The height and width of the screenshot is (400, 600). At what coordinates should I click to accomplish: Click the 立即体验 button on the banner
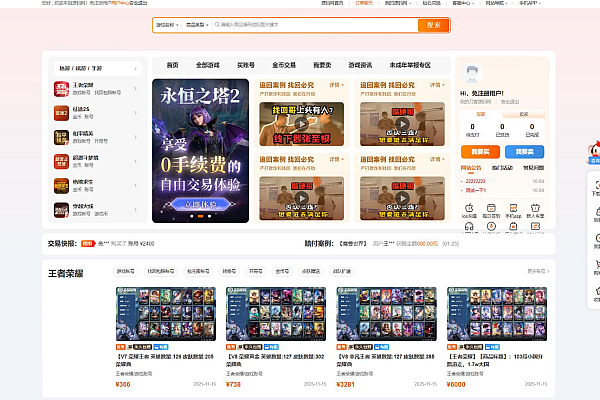(201, 204)
